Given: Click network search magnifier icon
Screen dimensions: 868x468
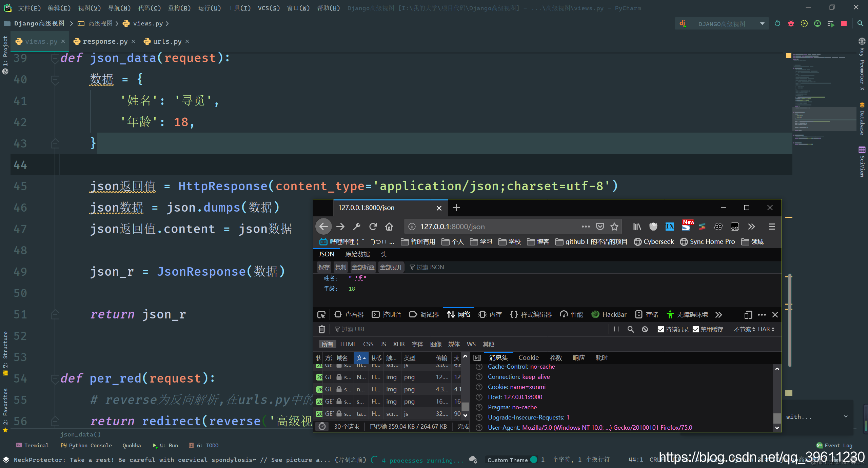Looking at the screenshot, I should pyautogui.click(x=631, y=329).
